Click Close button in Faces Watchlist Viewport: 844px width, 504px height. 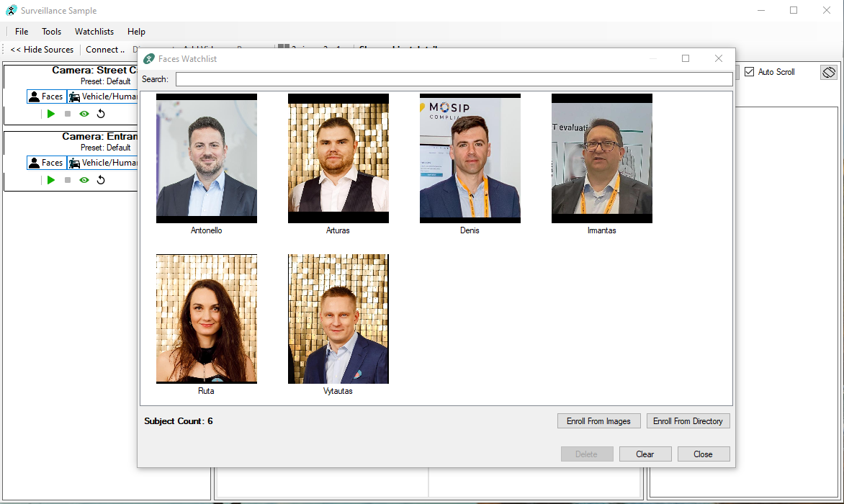[x=703, y=454]
